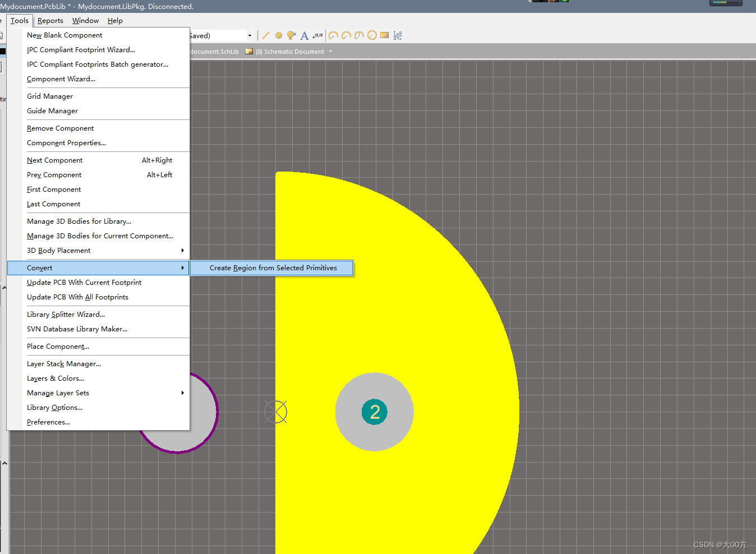Open the Window menu
The image size is (756, 554).
85,20
